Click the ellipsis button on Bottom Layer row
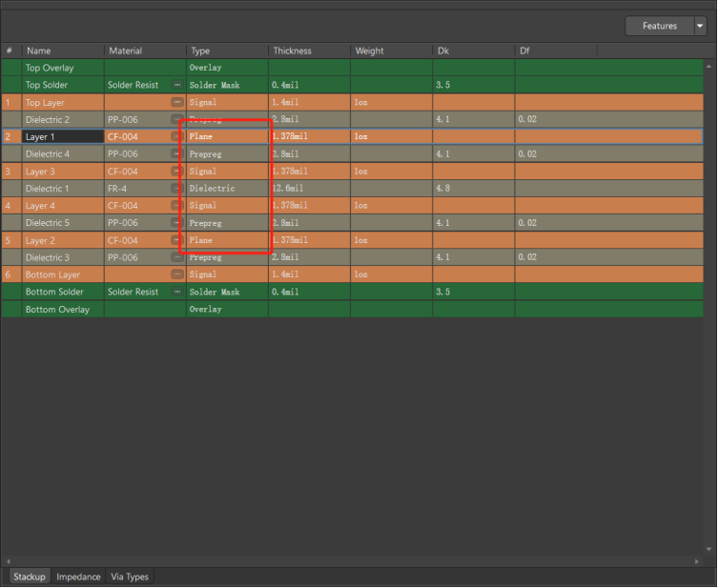 coord(176,274)
